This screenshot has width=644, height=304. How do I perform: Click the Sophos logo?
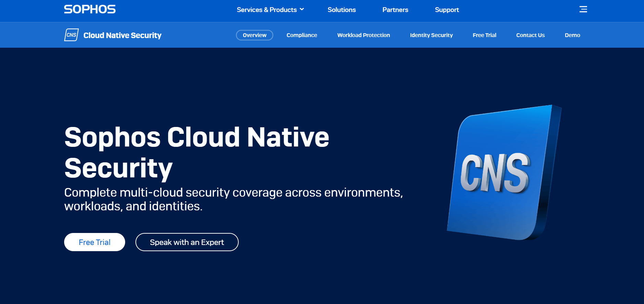[90, 9]
